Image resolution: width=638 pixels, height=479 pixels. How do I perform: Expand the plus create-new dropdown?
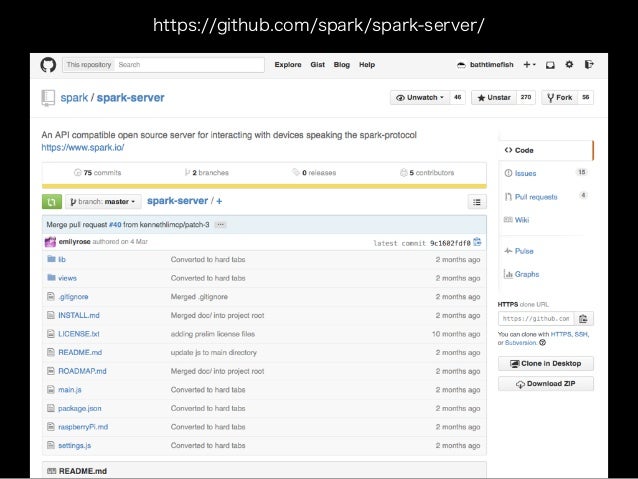tap(529, 65)
